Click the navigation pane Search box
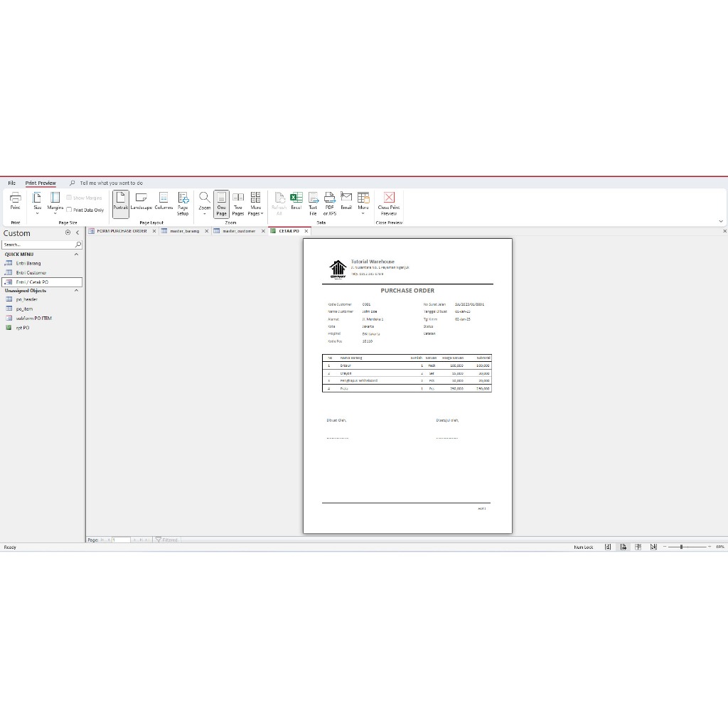Image resolution: width=728 pixels, height=728 pixels. tap(38, 245)
